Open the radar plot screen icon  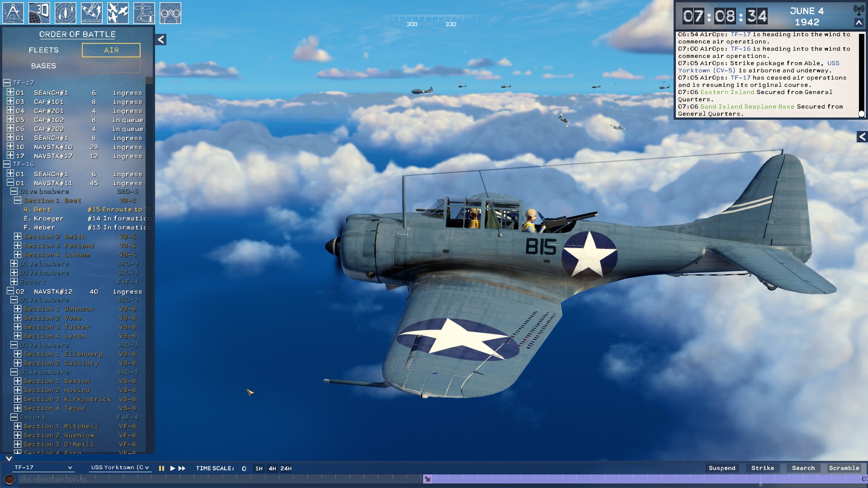point(66,13)
